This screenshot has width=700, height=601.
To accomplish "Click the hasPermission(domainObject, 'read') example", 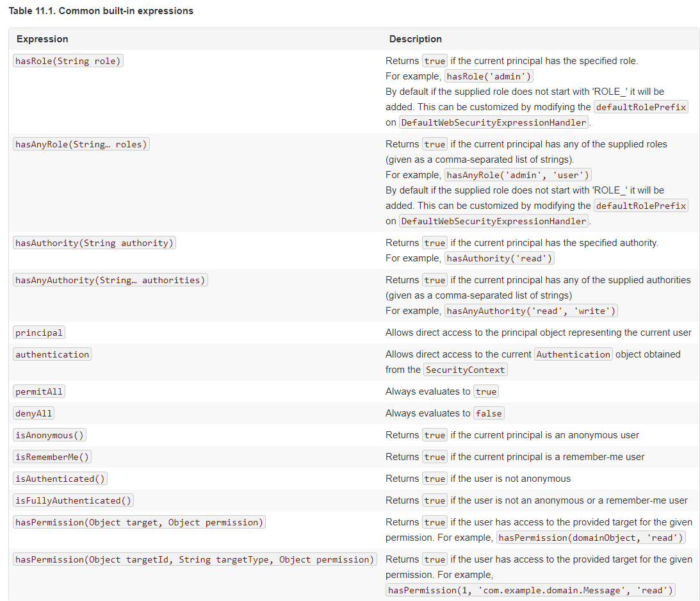I will (591, 538).
